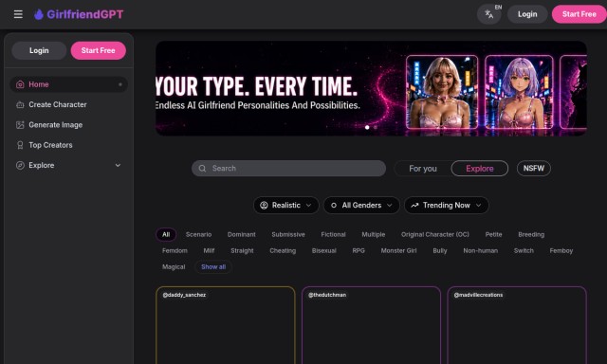Open the @thedutchman character card
Image resolution: width=607 pixels, height=364 pixels.
tap(371, 325)
